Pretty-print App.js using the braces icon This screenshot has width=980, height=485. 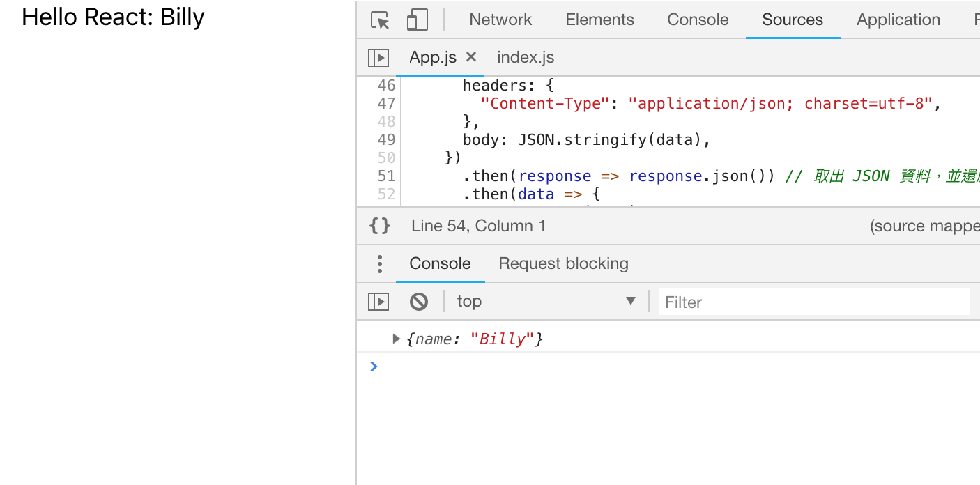(378, 225)
